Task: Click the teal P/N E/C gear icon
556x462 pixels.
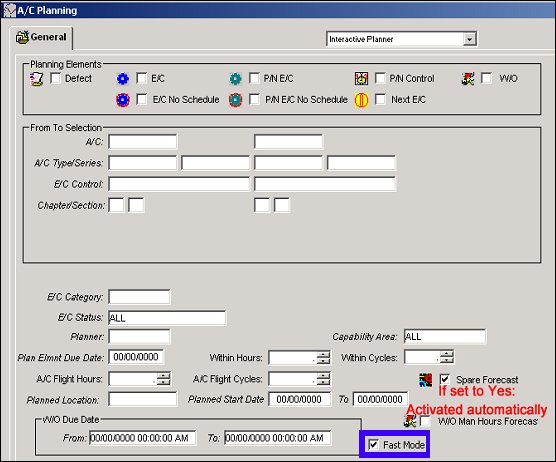Action: point(235,78)
